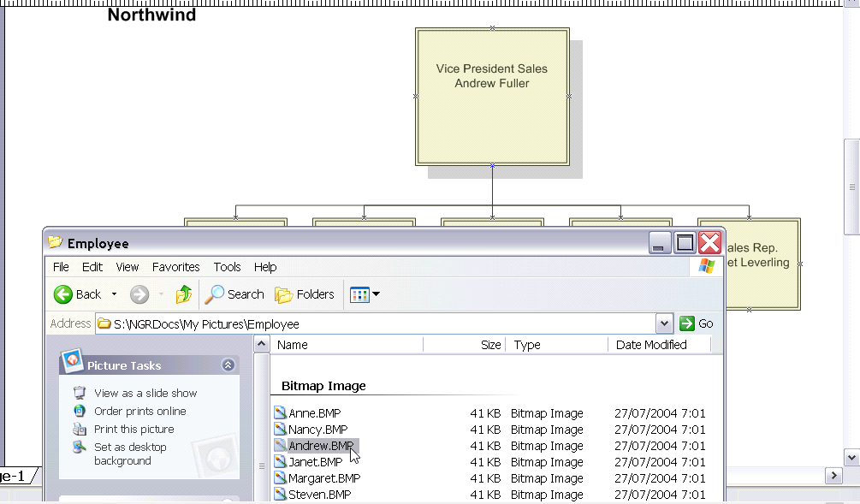Click the Back arrow icon in Explorer
This screenshot has width=860, height=504.
(63, 294)
